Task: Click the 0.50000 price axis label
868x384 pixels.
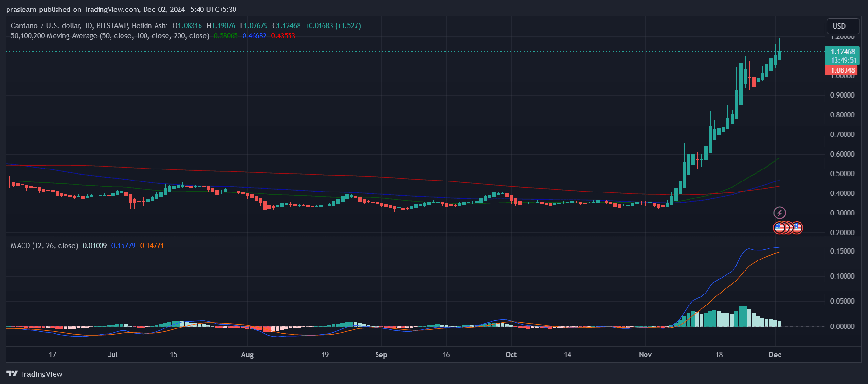Action: [x=842, y=174]
